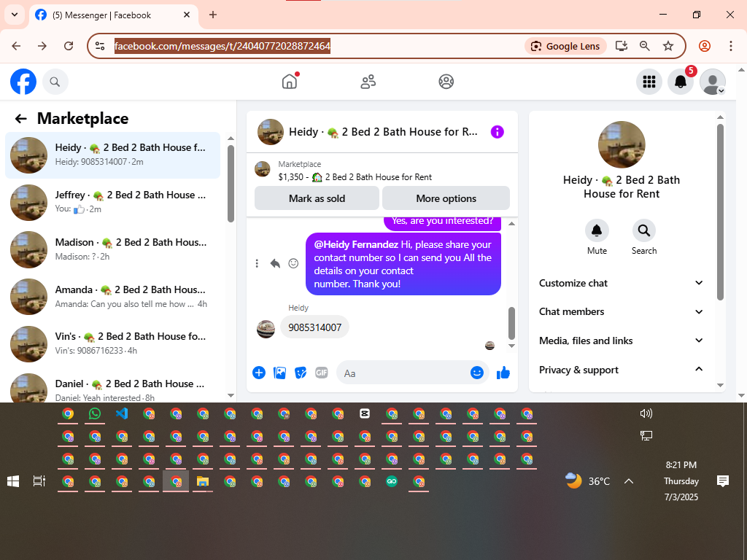The image size is (747, 560).
Task: Open message more options three dots
Action: [x=257, y=263]
